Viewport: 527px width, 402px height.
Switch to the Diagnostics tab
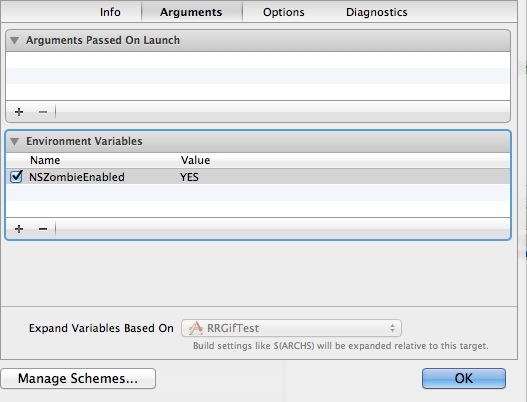point(377,12)
